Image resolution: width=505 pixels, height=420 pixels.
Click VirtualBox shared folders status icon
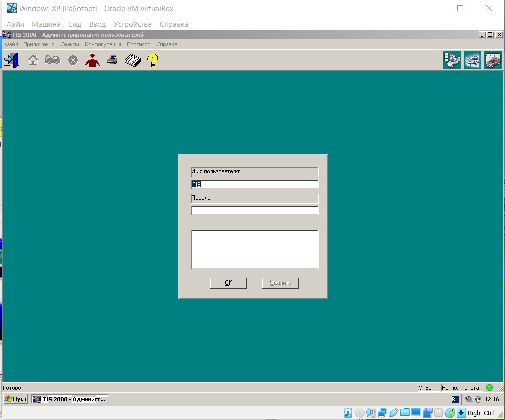(x=405, y=412)
